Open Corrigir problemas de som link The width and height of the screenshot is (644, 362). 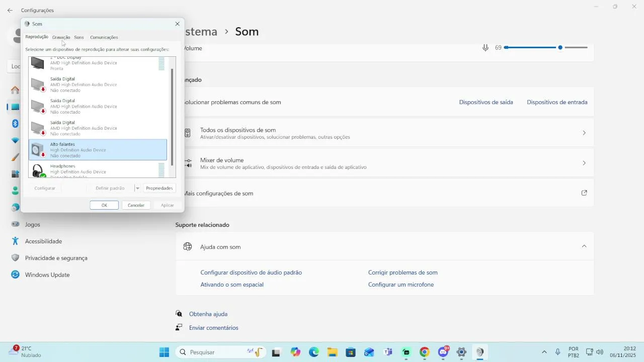[403, 273]
